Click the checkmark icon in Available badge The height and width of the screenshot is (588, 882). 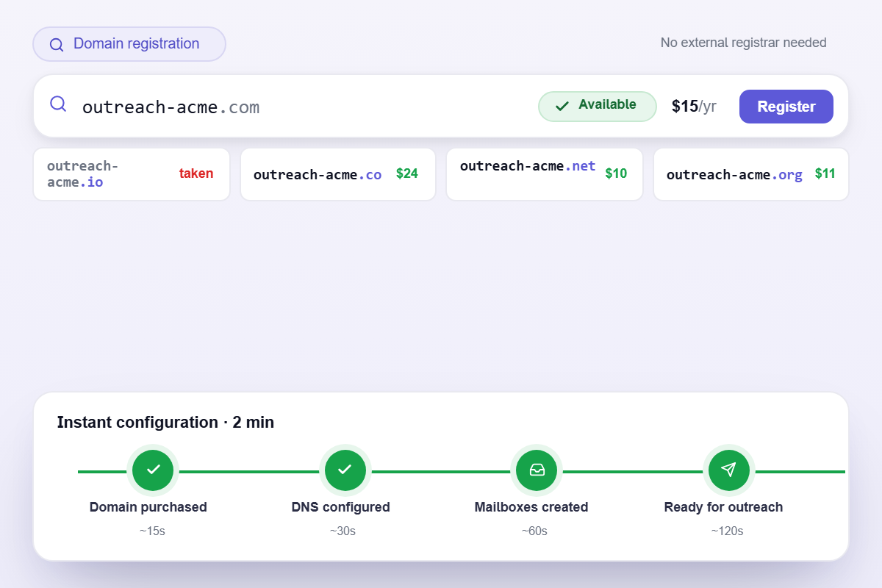click(562, 106)
